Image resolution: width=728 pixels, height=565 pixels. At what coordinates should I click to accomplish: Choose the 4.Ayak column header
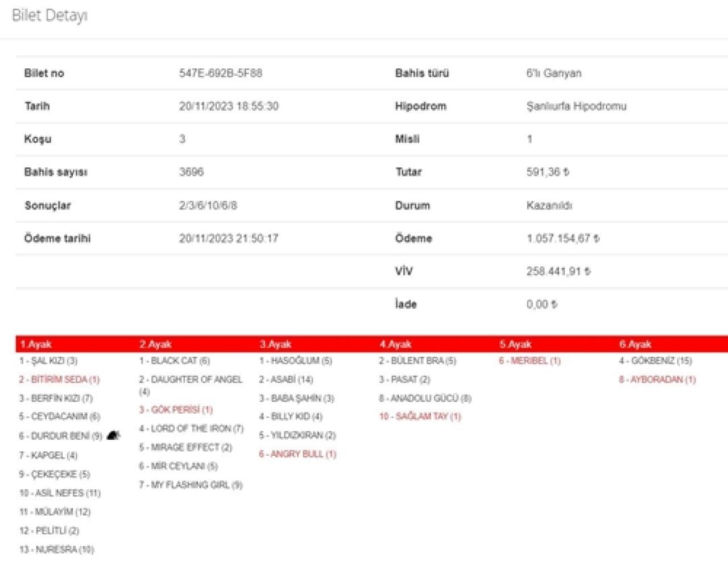(395, 344)
